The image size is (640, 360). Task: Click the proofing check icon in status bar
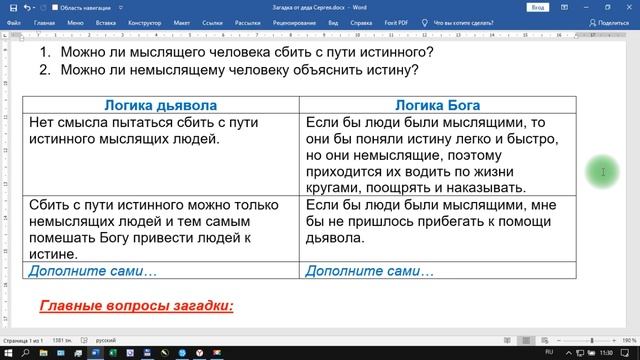84,340
